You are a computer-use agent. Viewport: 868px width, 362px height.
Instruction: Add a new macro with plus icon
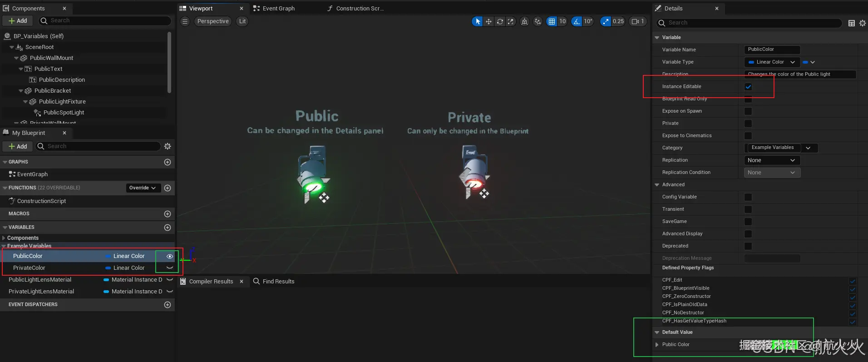click(168, 214)
